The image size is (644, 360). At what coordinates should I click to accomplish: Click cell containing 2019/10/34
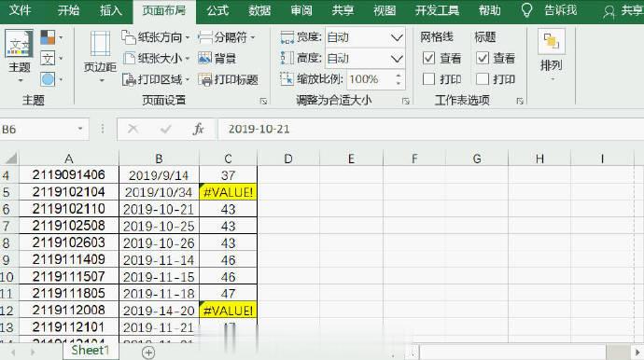[x=159, y=192]
